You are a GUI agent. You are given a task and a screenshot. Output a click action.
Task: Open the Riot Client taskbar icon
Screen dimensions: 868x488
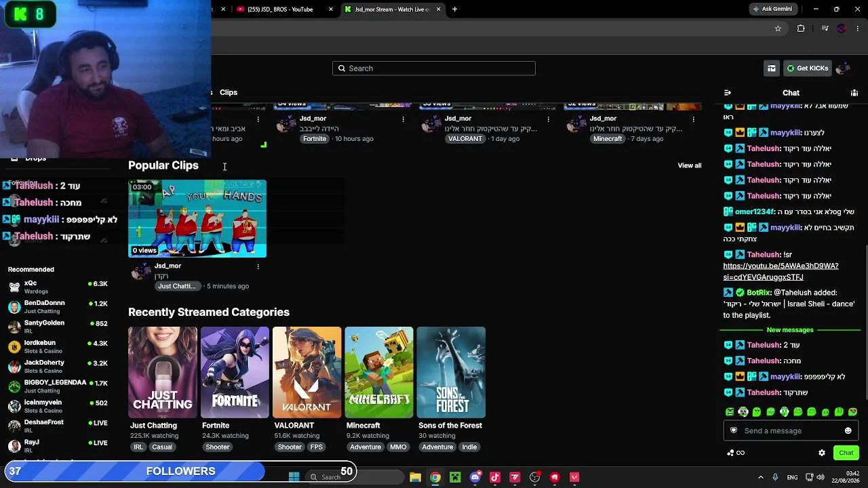tap(555, 477)
